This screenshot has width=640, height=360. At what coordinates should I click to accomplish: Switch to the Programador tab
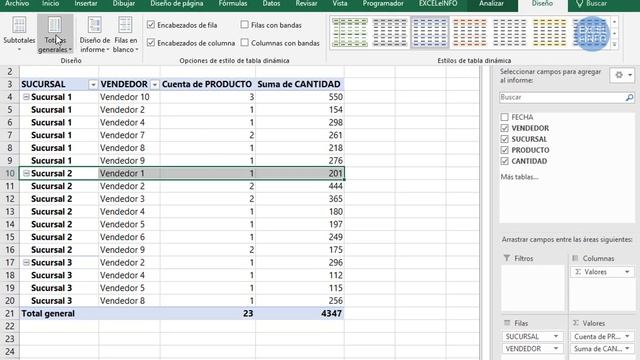click(x=383, y=4)
